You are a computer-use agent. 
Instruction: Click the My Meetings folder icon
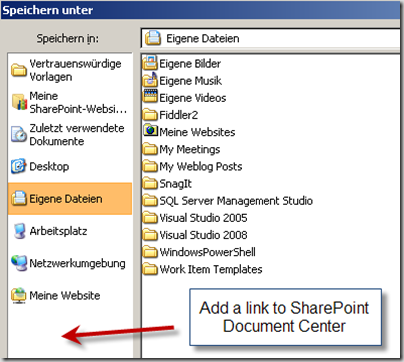tap(150, 149)
